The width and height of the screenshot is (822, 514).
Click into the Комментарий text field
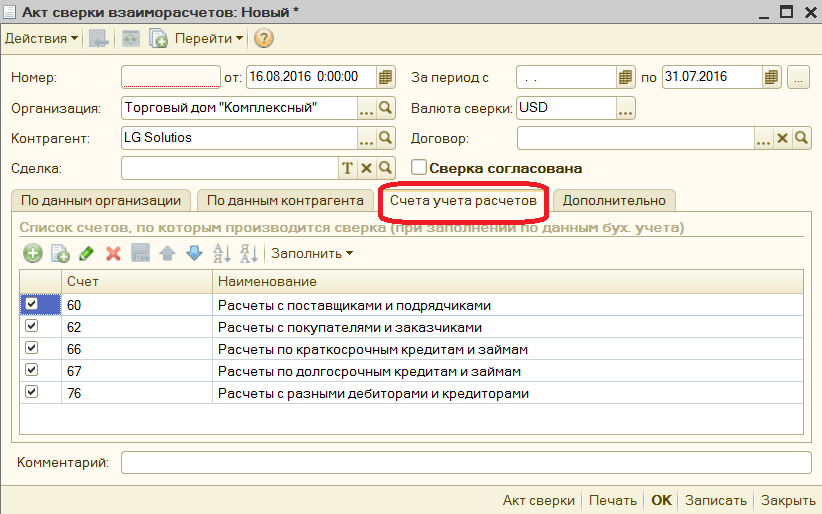click(x=465, y=462)
